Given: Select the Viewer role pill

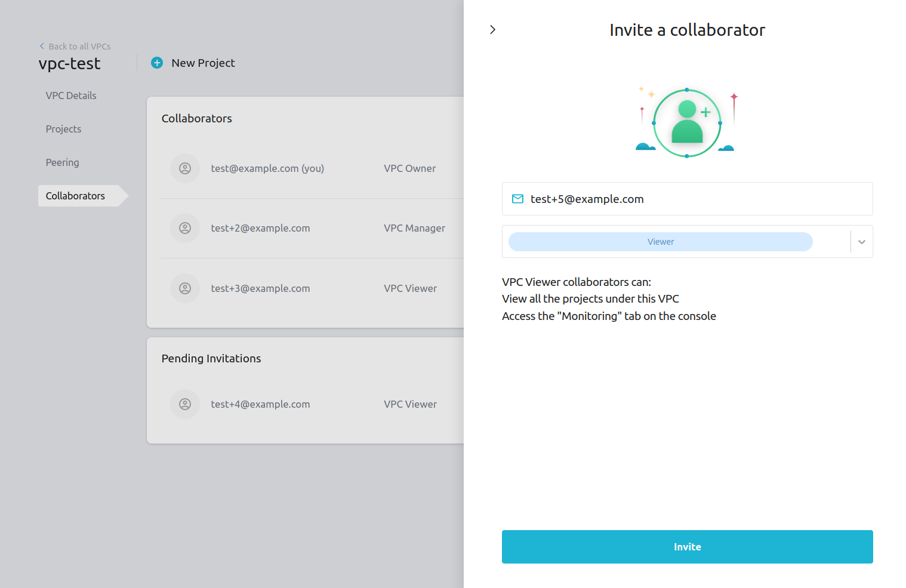Looking at the screenshot, I should [660, 242].
